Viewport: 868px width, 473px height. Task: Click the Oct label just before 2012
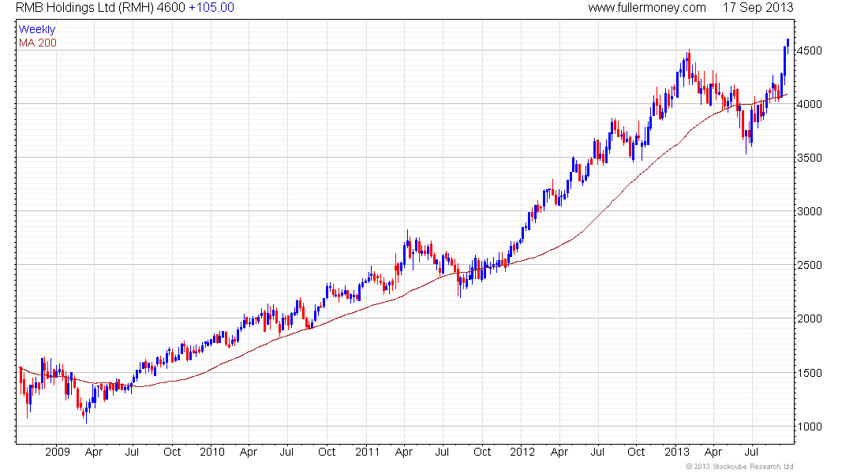tap(482, 452)
